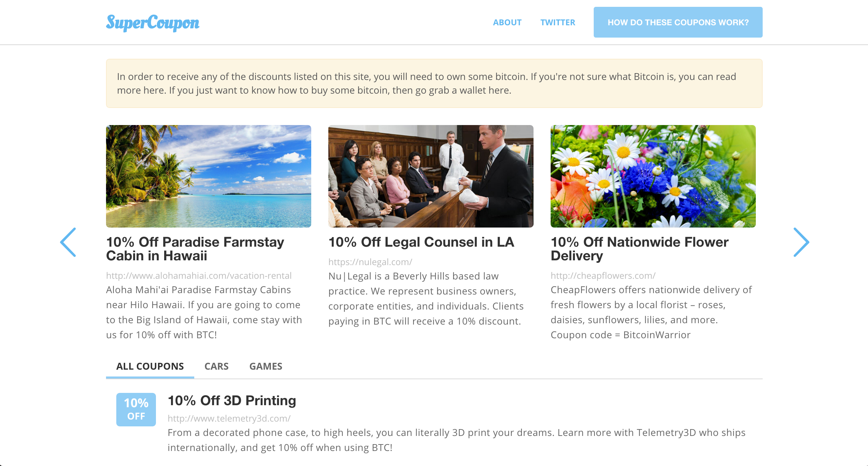Visit the alohamahiai.com vacation-rental URL
868x466 pixels.
pos(199,276)
